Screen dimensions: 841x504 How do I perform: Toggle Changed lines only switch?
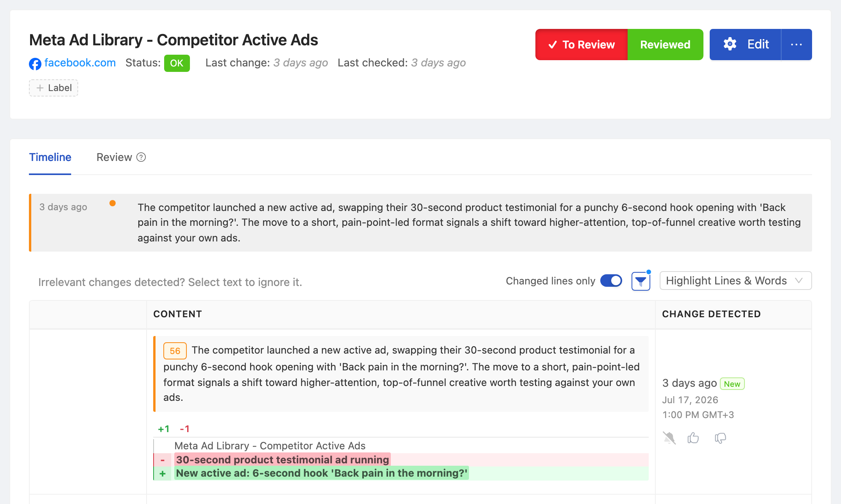click(611, 281)
